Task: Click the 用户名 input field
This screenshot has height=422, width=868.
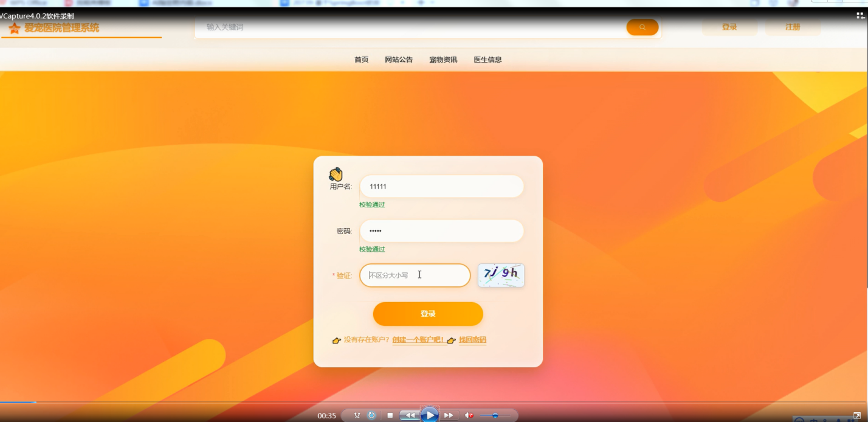Action: click(442, 187)
